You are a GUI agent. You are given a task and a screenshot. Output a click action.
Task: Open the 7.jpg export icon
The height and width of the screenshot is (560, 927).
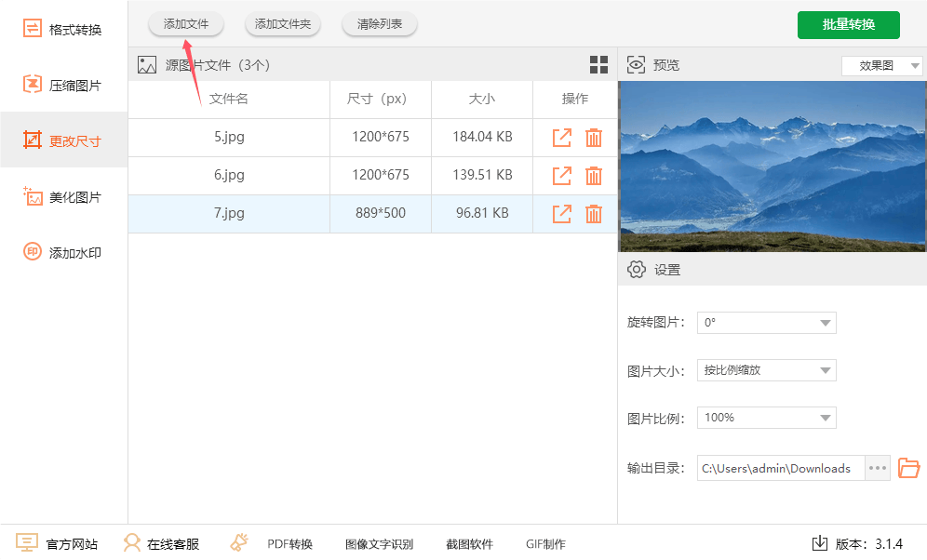[561, 213]
